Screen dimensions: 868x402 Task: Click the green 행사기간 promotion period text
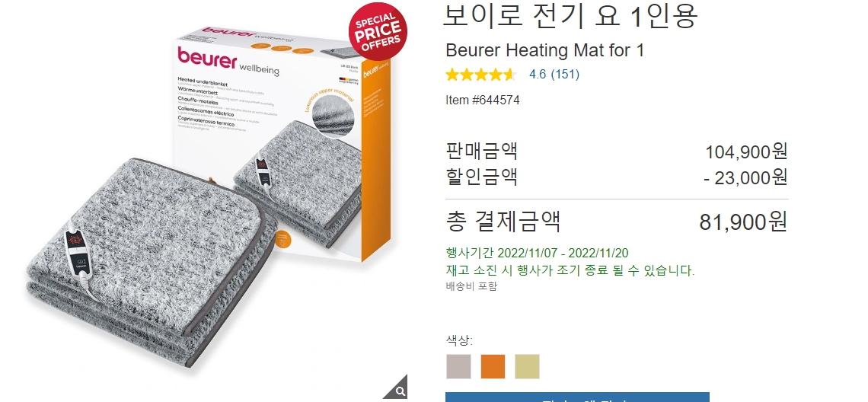[537, 253]
